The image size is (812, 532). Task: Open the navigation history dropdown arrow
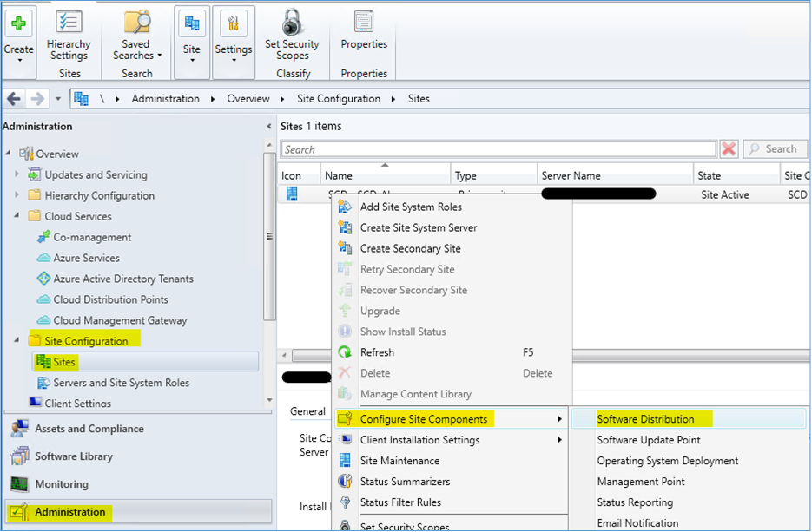[58, 98]
